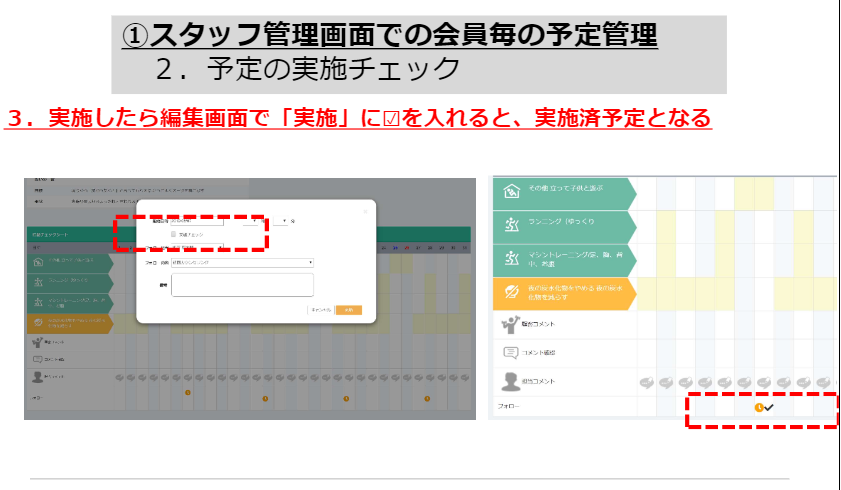The height and width of the screenshot is (490, 841).
Task: Click the person silhouette 担当コメント icon
Action: tap(509, 381)
